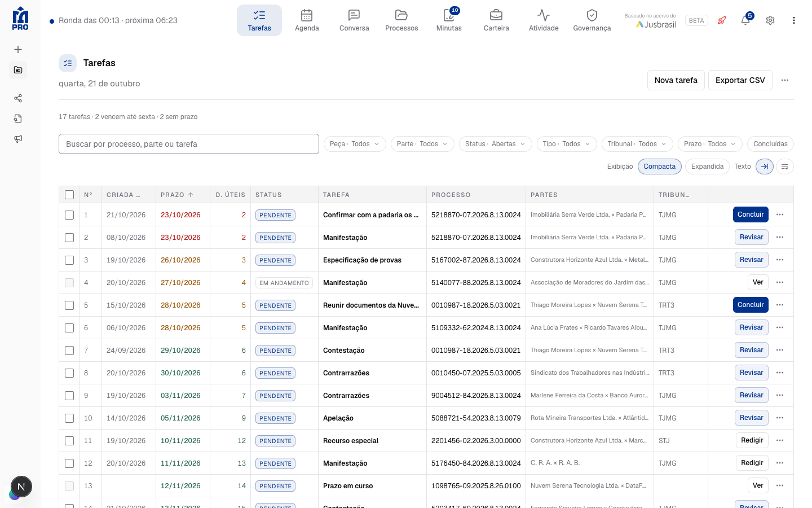
Task: Open the Processos tab
Action: (x=401, y=20)
